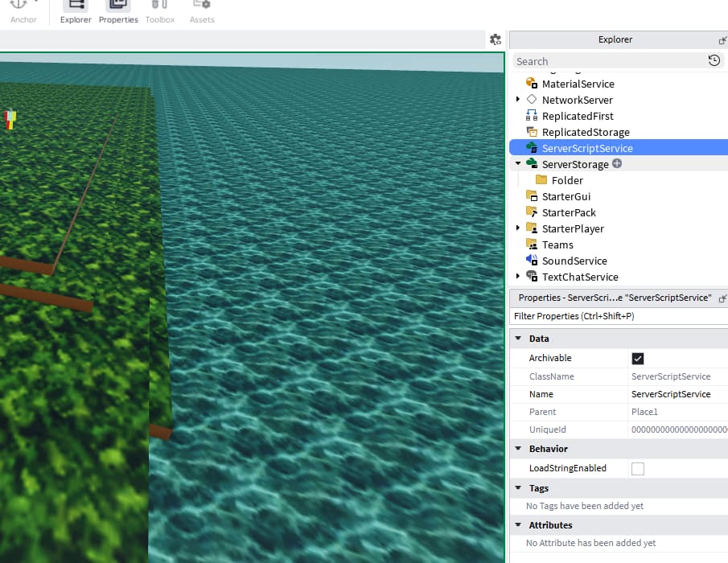
Task: Undock the Properties panel
Action: tap(722, 298)
